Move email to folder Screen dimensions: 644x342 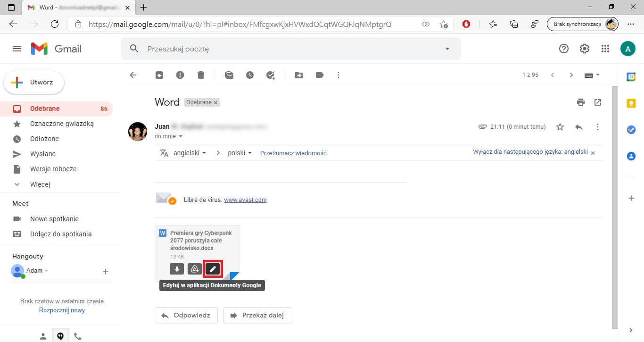[x=299, y=75]
